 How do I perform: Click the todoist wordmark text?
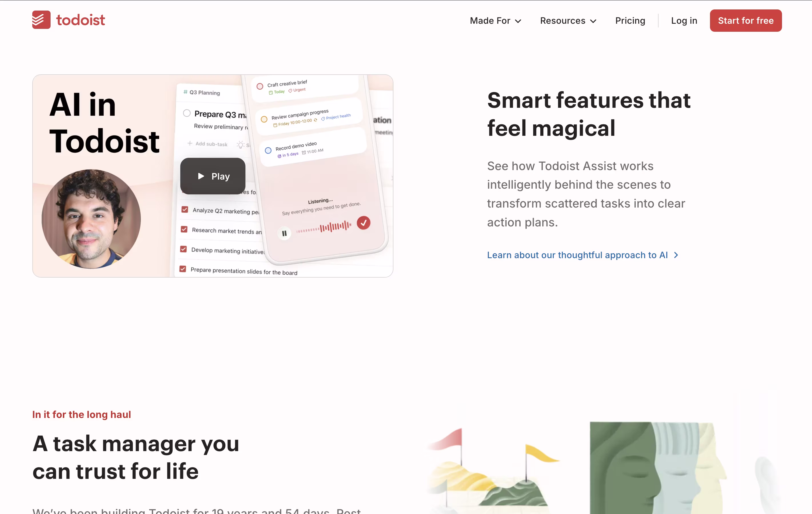pyautogui.click(x=81, y=20)
